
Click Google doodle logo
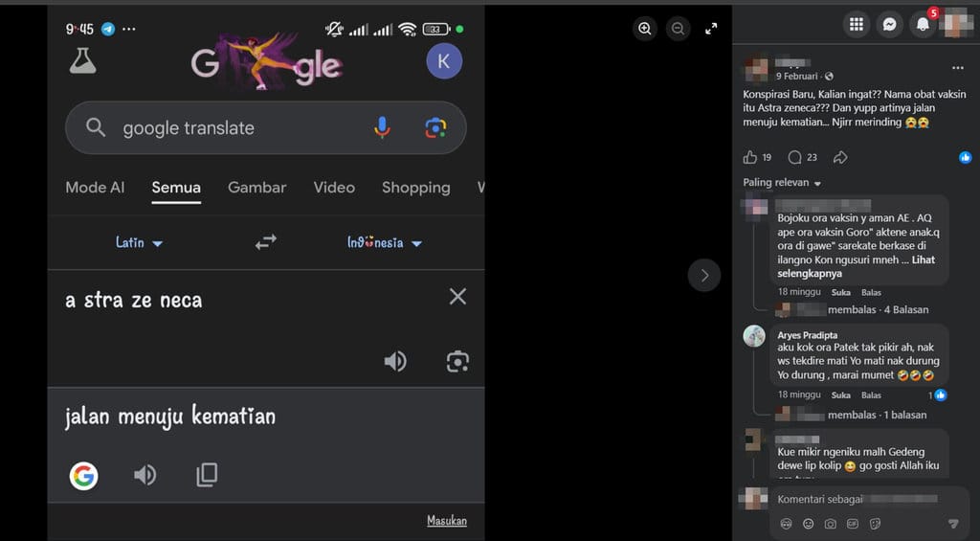[x=267, y=61]
